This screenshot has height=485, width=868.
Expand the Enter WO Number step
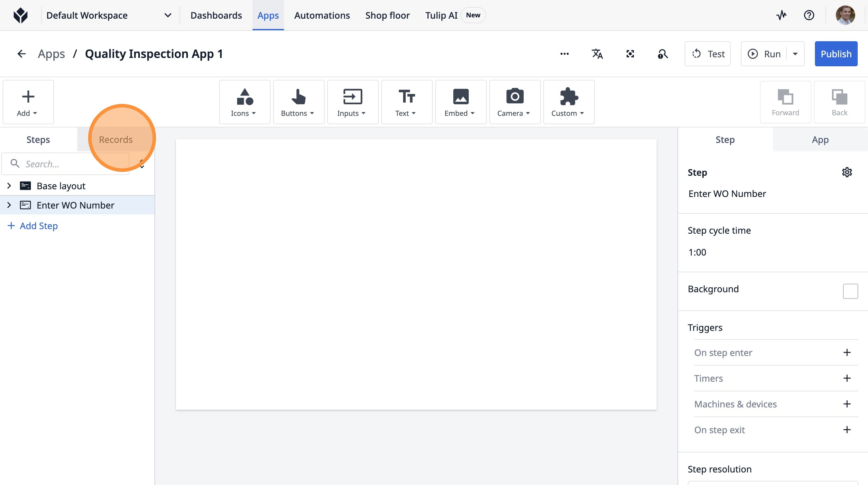click(x=9, y=205)
